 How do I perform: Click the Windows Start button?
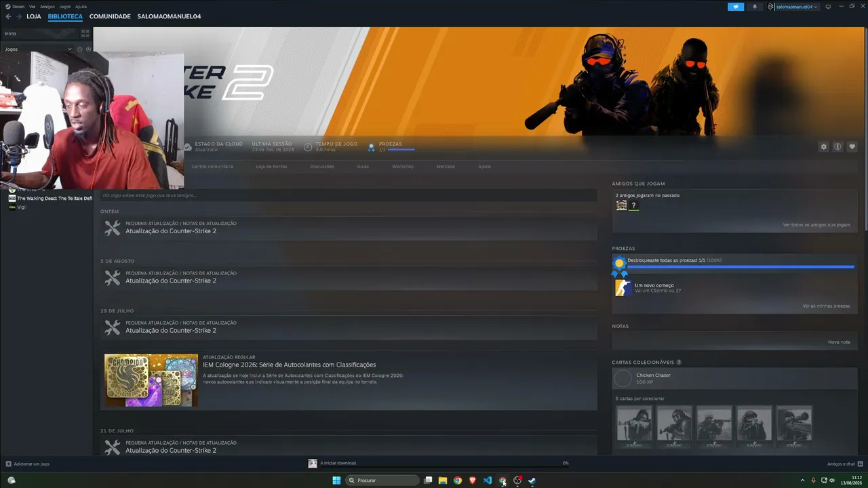pyautogui.click(x=336, y=481)
